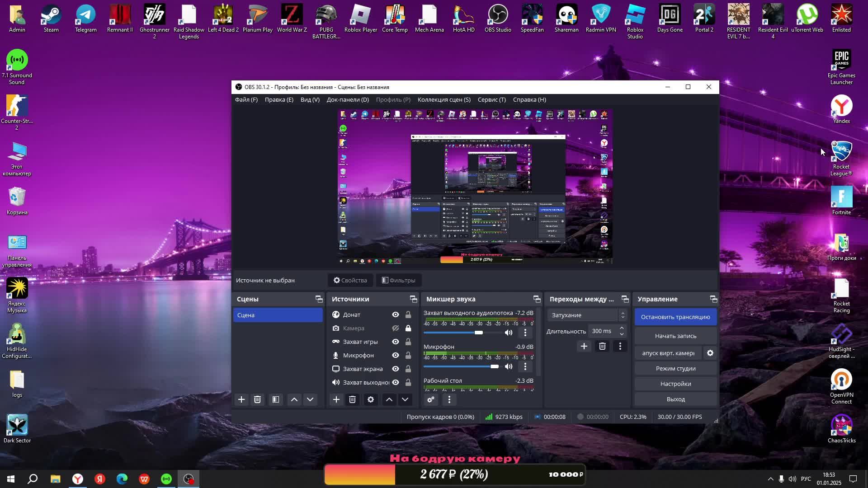Viewport: 868px width, 488px height.
Task: Open the Файл (F) menu
Action: 246,99
